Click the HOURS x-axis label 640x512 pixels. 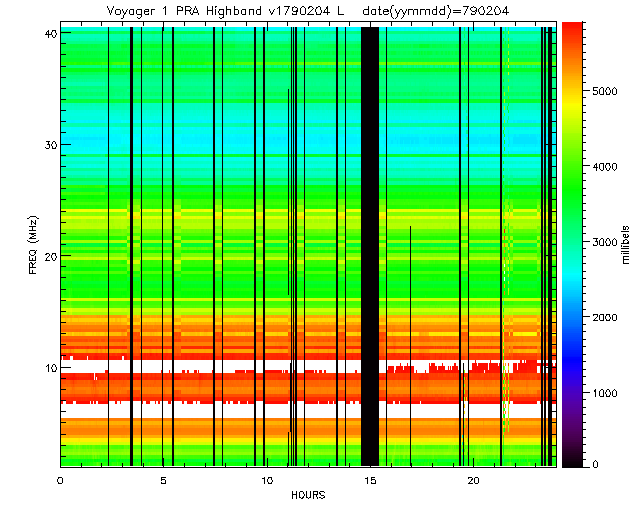click(306, 496)
